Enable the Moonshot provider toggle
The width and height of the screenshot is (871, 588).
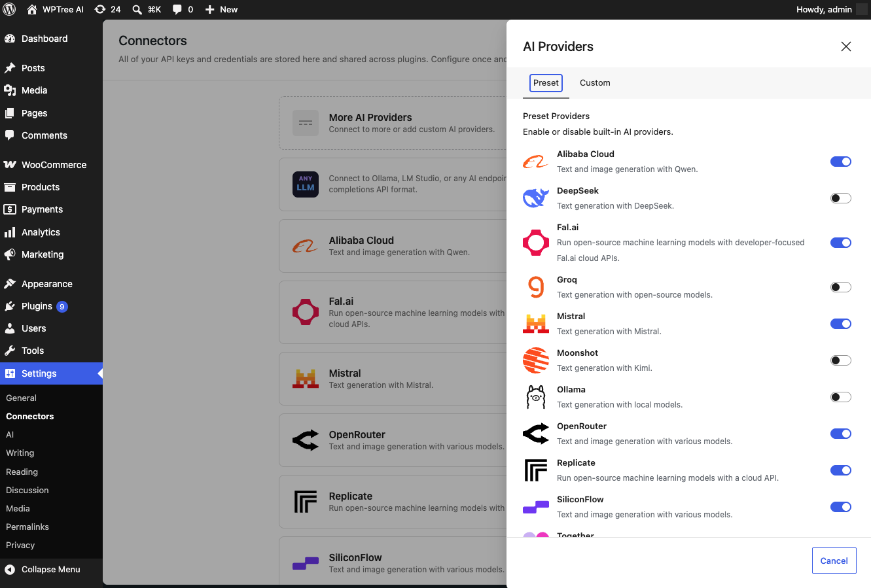[840, 360]
